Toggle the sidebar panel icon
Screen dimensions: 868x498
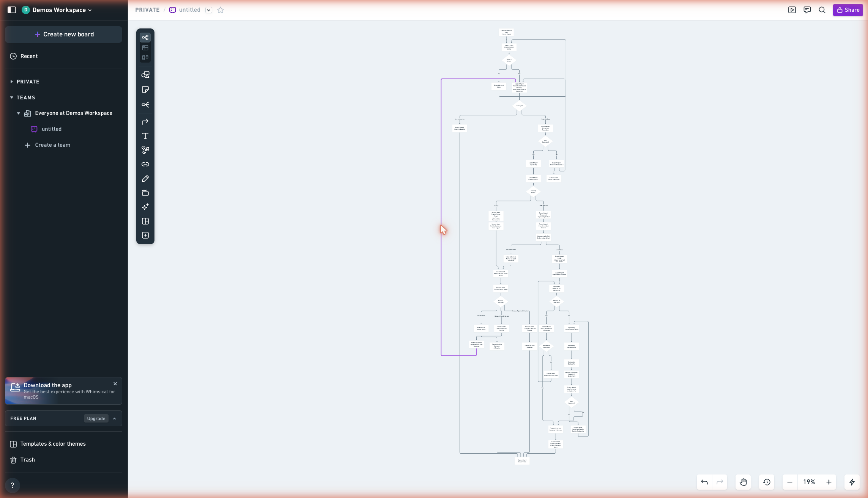click(12, 10)
